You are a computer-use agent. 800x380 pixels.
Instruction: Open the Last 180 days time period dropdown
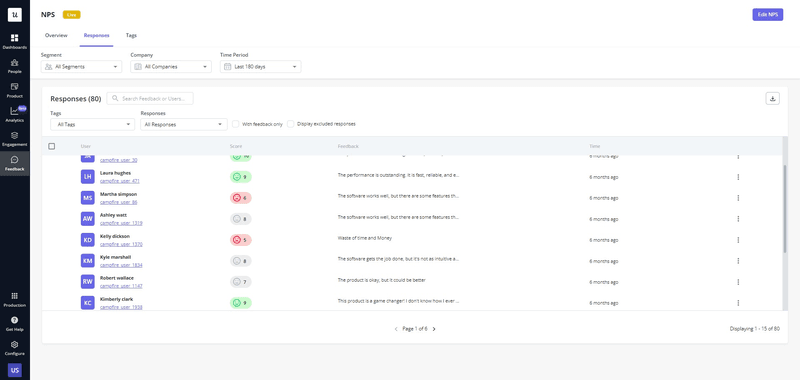[260, 67]
